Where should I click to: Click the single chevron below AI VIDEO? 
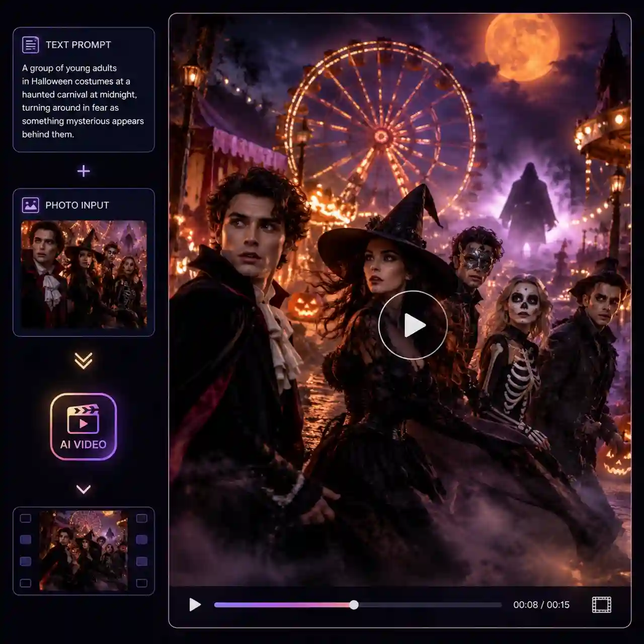(x=84, y=489)
